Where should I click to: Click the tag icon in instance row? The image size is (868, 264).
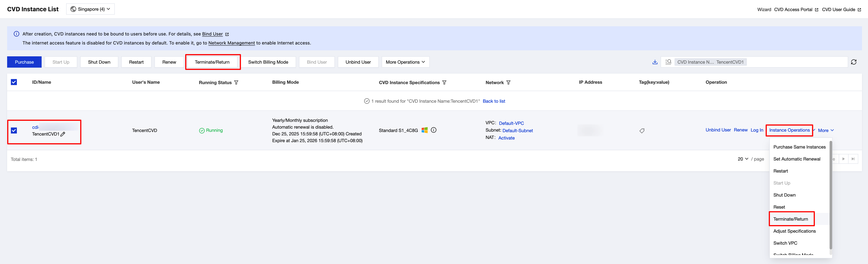point(642,131)
